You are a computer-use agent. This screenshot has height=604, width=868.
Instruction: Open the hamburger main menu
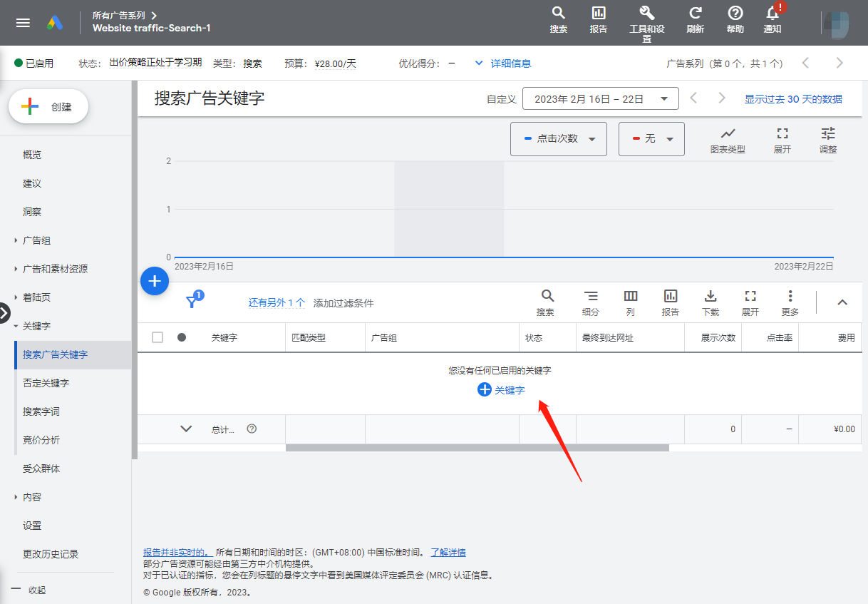[x=23, y=23]
